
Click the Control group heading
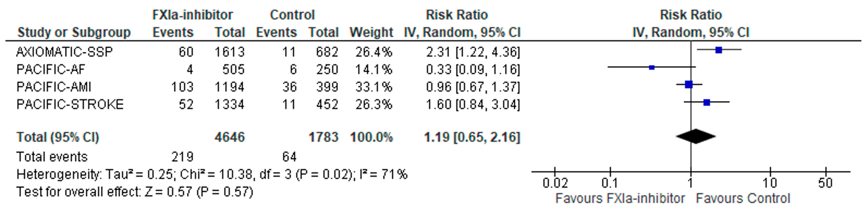tap(292, 15)
